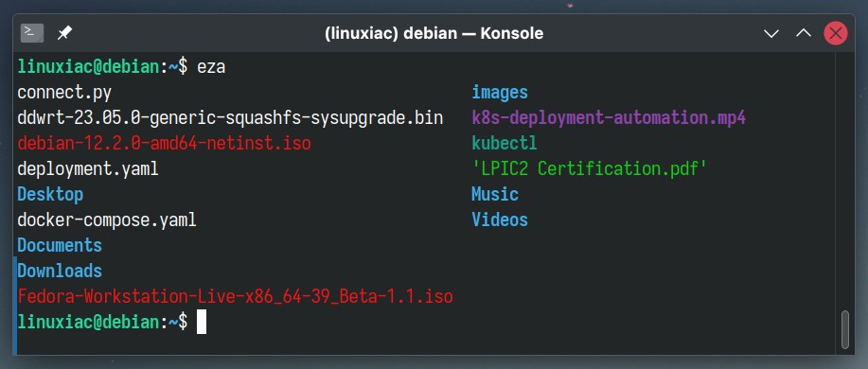Click the Music directory name

click(x=495, y=194)
